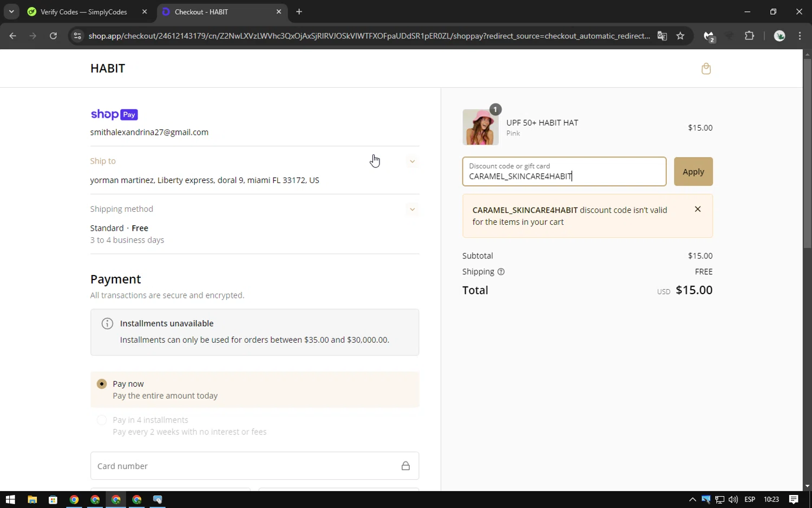Viewport: 812px width, 508px height.
Task: Open the Chrome three-dot menu
Action: 800,36
